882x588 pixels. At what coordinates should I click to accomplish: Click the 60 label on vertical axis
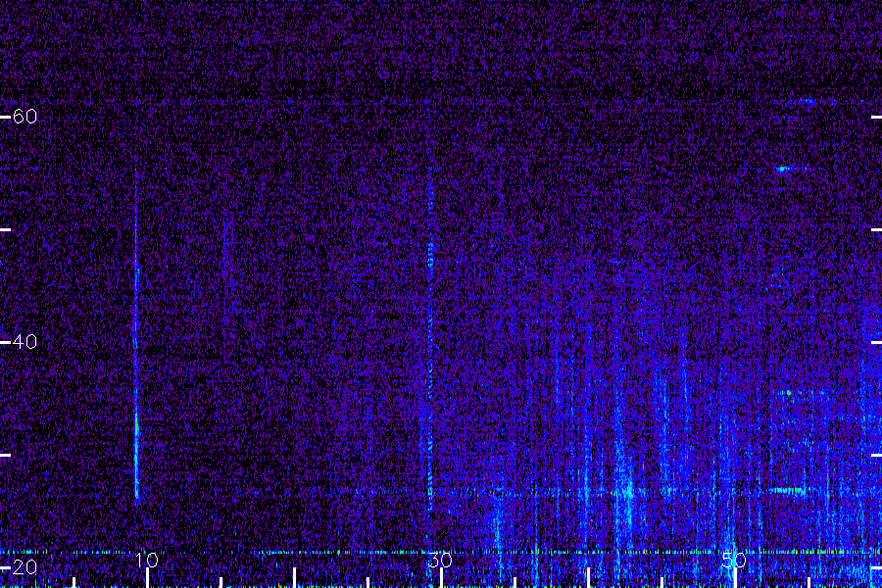click(x=24, y=117)
